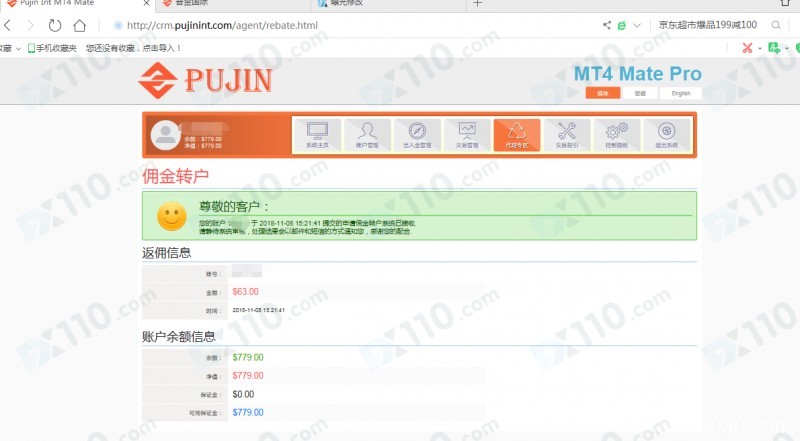Click the rebate time 2018-11-08 15:21:41 value
The image size is (800, 441).
tap(258, 310)
